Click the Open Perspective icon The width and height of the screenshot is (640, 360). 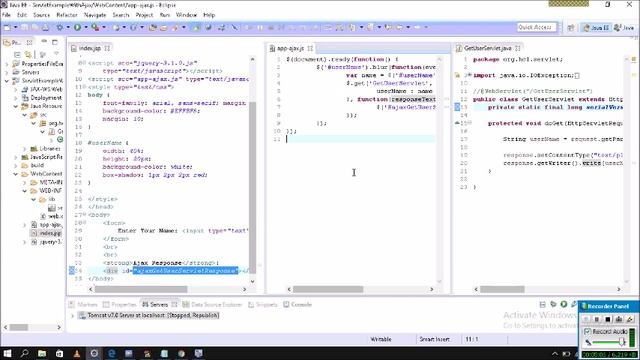click(x=571, y=27)
